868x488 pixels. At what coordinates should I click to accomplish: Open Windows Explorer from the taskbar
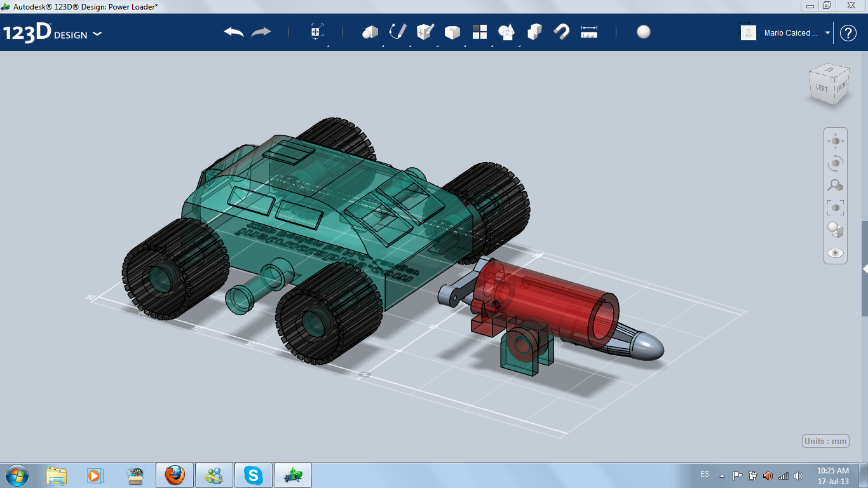57,475
